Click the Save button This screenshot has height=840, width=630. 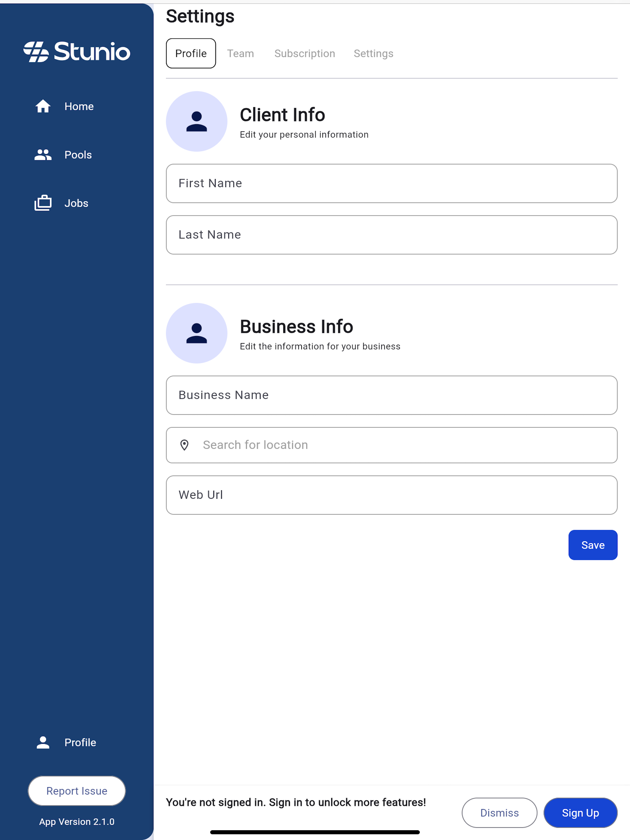coord(593,545)
